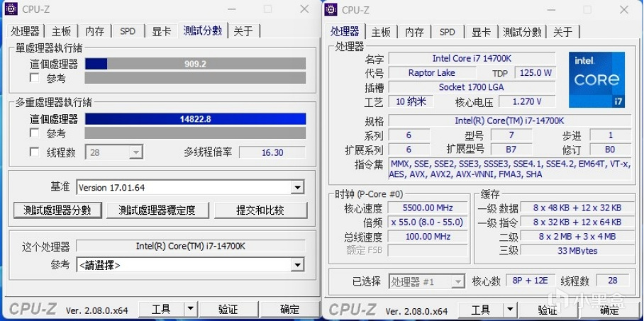Open 关于 tab in right window
Viewport: 644px width, 321px height.
coord(563,32)
